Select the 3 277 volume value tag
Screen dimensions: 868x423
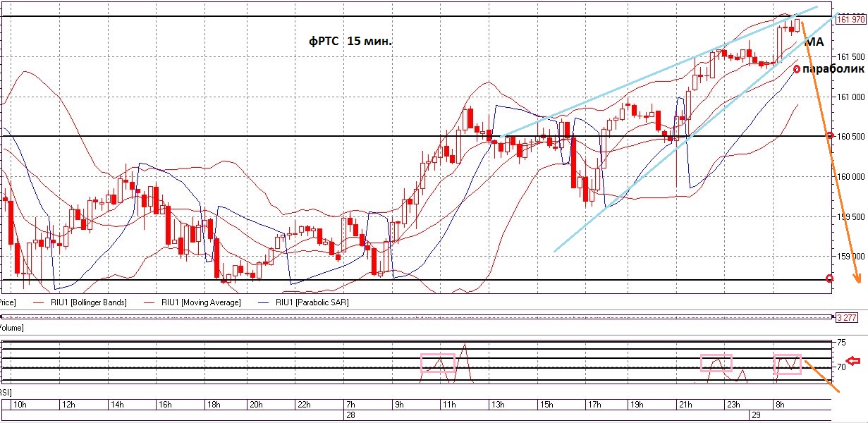(847, 317)
